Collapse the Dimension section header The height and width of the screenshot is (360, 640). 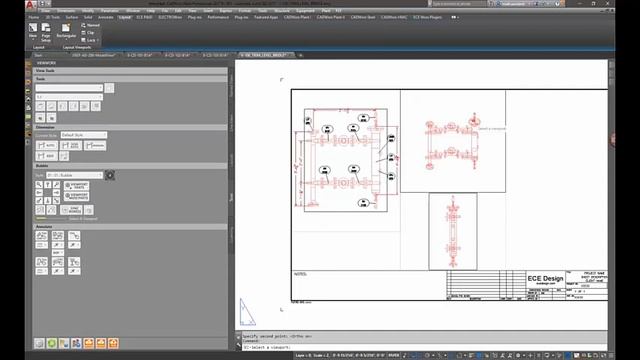pyautogui.click(x=130, y=127)
